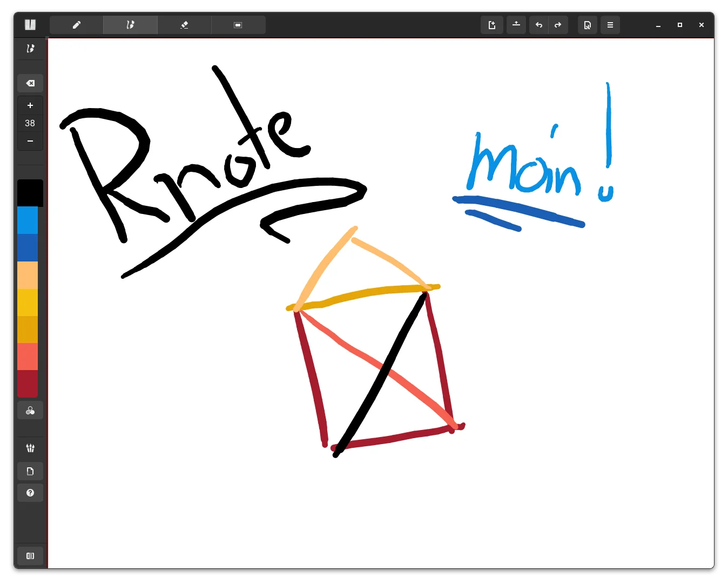Increase brush width with plus button
728x584 pixels.
(x=30, y=105)
